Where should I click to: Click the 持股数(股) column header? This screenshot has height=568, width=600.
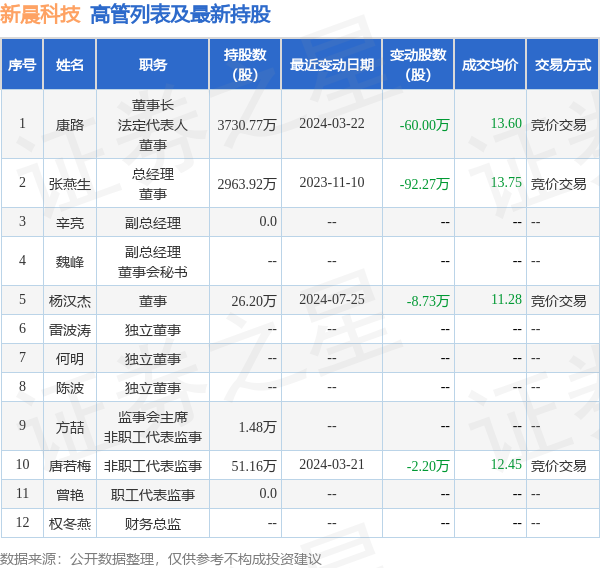point(245,65)
